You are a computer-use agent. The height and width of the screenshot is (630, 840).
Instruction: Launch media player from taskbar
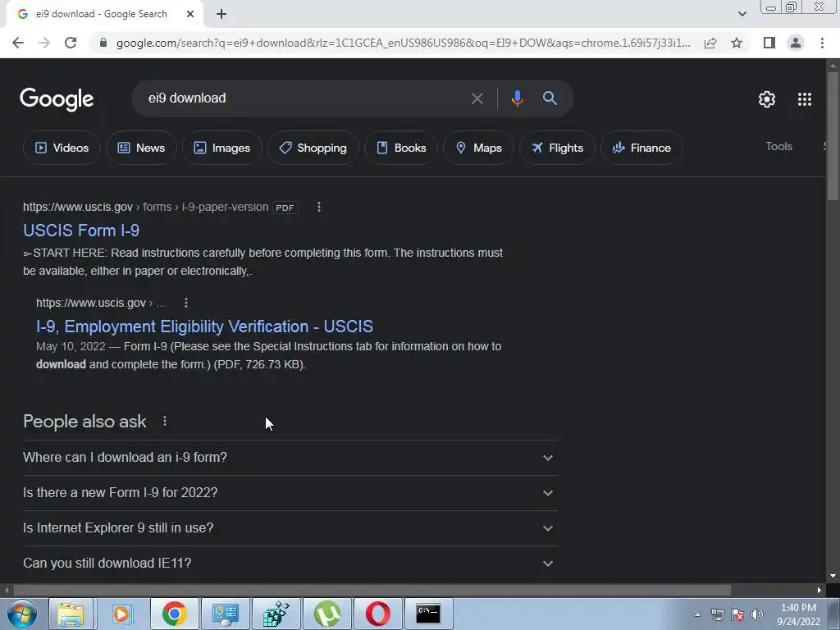pos(121,614)
